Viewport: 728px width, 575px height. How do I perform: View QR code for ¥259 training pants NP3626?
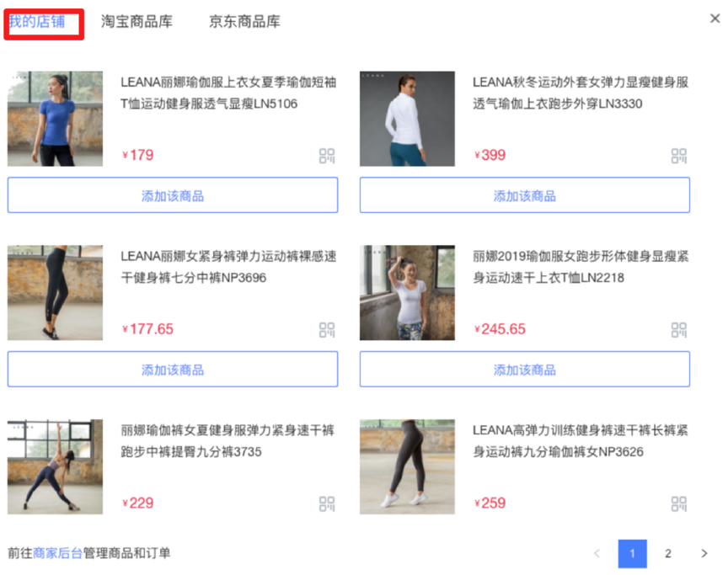[x=679, y=503]
